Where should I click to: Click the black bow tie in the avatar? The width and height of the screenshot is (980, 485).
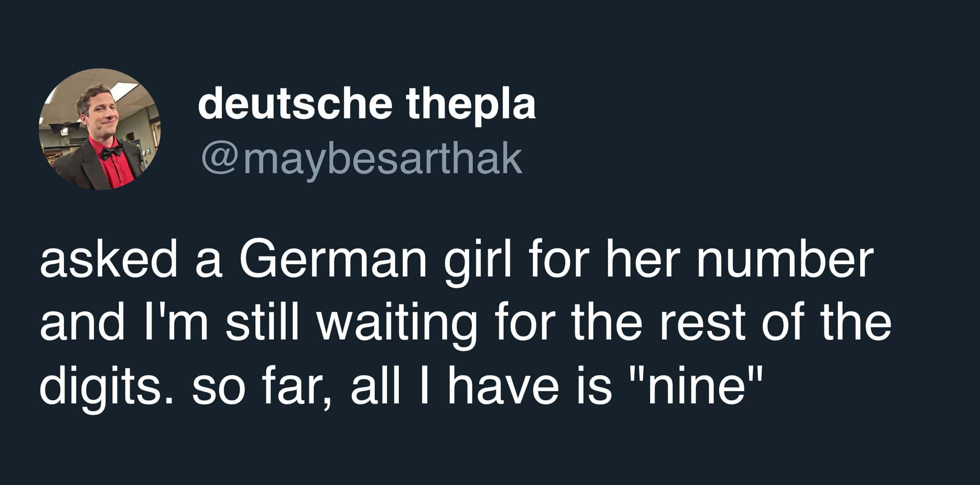(110, 153)
